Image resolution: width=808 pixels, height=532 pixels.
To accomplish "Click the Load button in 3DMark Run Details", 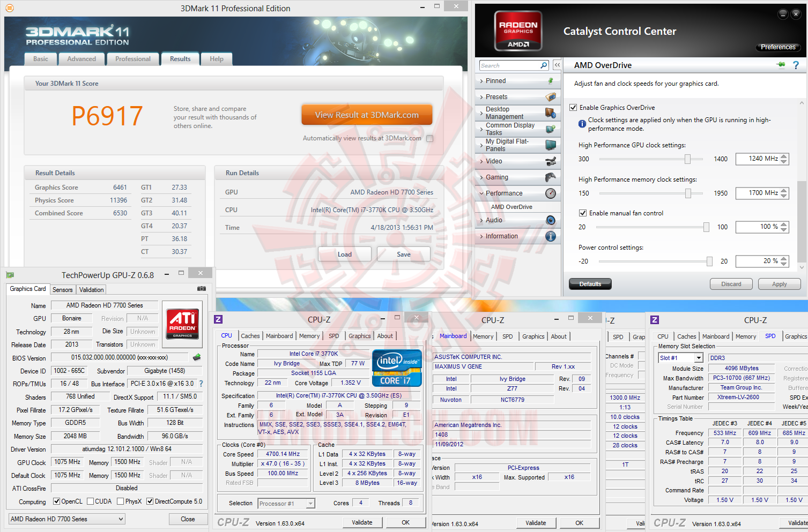I will (x=345, y=254).
